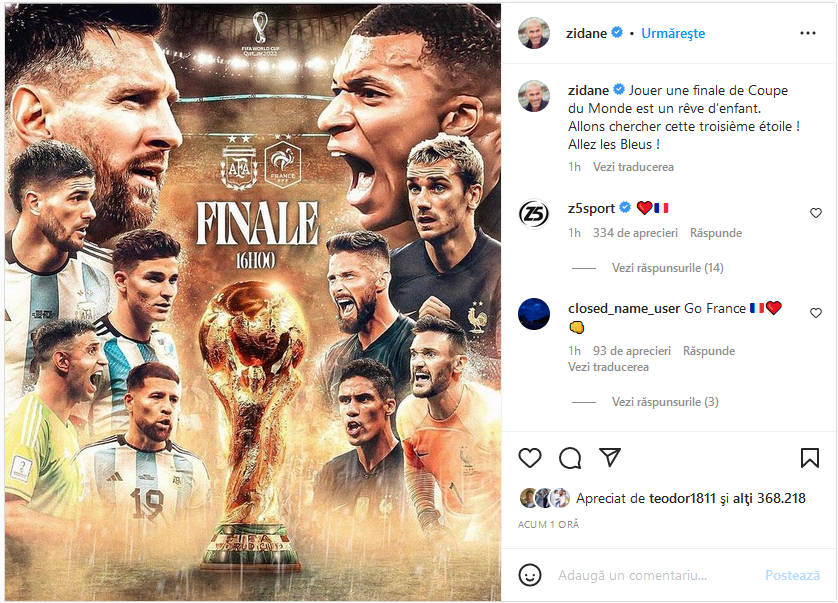Open the emoji picker smiley icon
Viewport: 838px width, 603px height.
pos(530,575)
